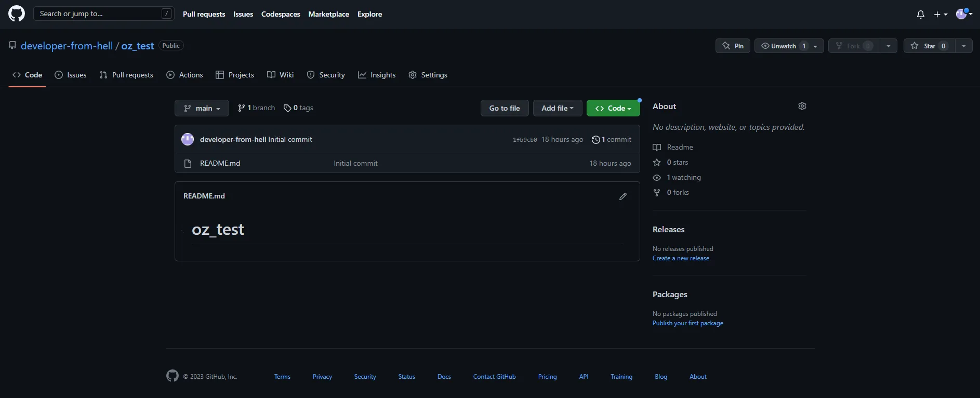Click the footer GitHub logo

(x=173, y=376)
